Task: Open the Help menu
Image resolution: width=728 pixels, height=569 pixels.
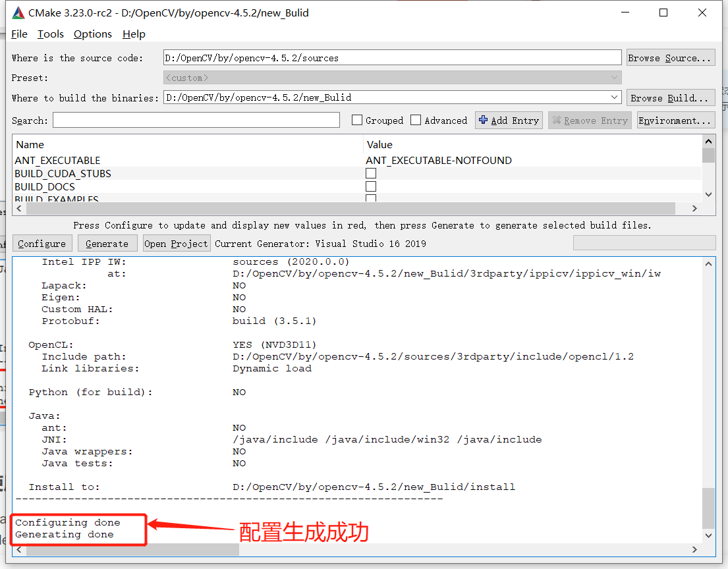Action: coord(134,34)
